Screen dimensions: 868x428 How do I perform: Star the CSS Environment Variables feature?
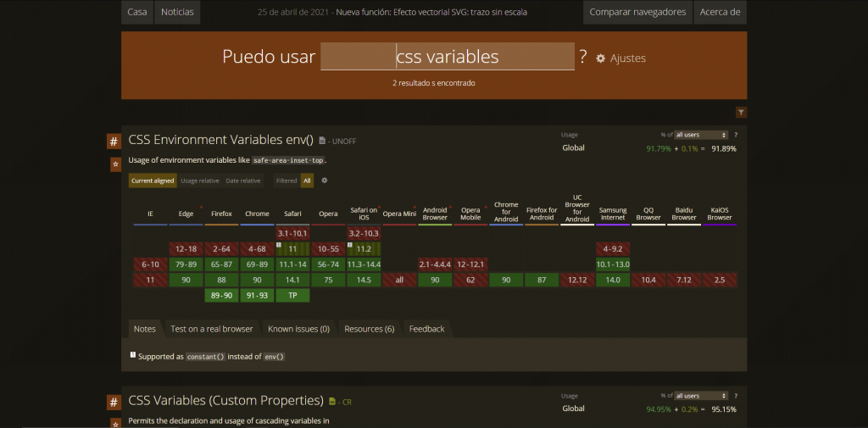pos(114,164)
